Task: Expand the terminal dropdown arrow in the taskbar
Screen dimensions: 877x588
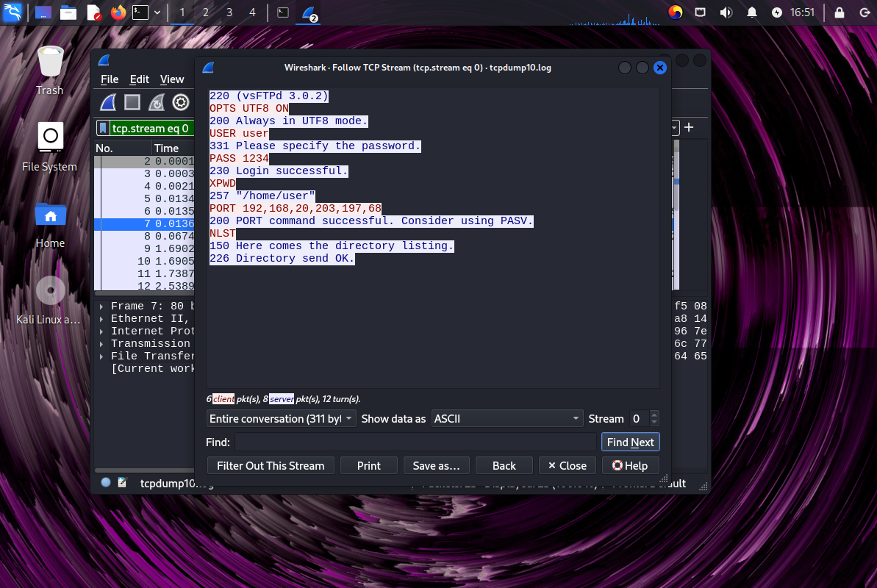Action: [157, 12]
